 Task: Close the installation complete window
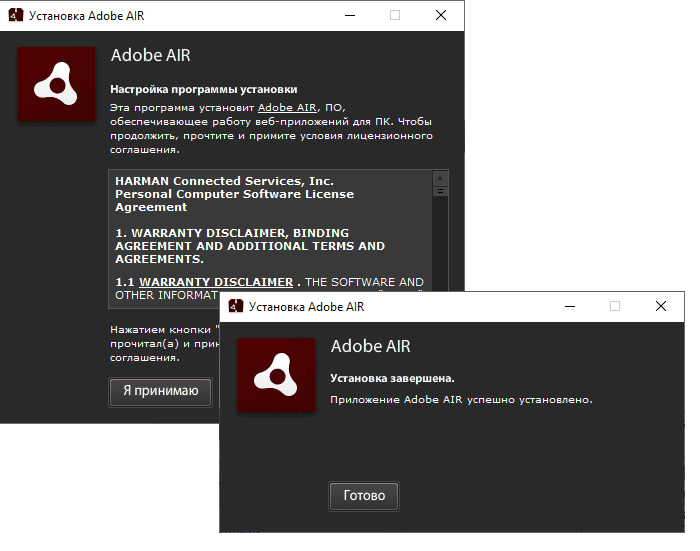661,306
